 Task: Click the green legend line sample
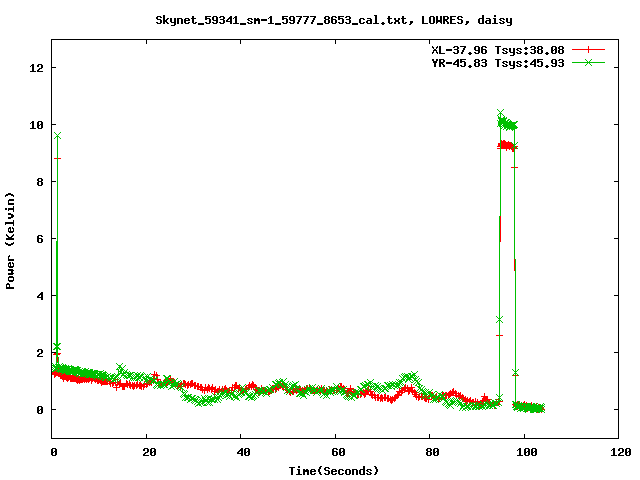pos(588,62)
